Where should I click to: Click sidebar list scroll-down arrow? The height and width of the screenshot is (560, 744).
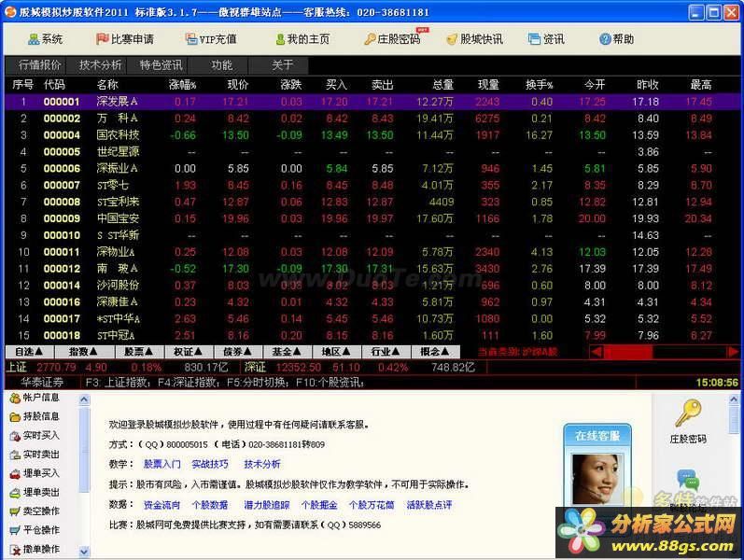84,552
